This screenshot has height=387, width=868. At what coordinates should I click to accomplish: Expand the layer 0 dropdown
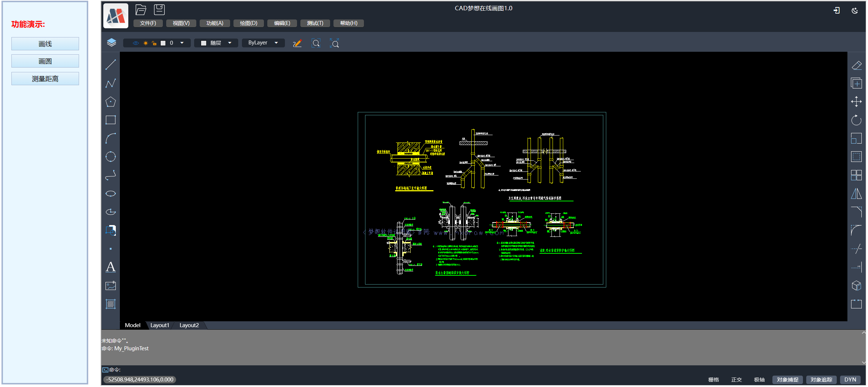point(182,43)
